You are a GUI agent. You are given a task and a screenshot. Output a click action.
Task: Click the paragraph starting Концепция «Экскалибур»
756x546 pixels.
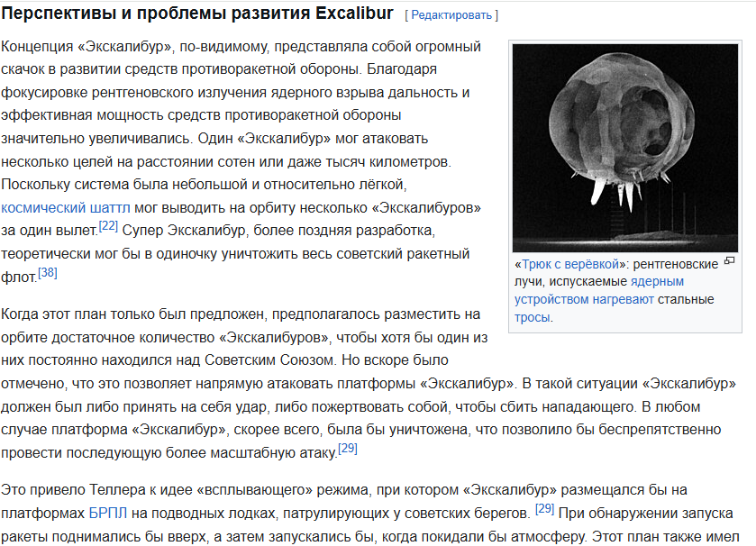[241, 161]
